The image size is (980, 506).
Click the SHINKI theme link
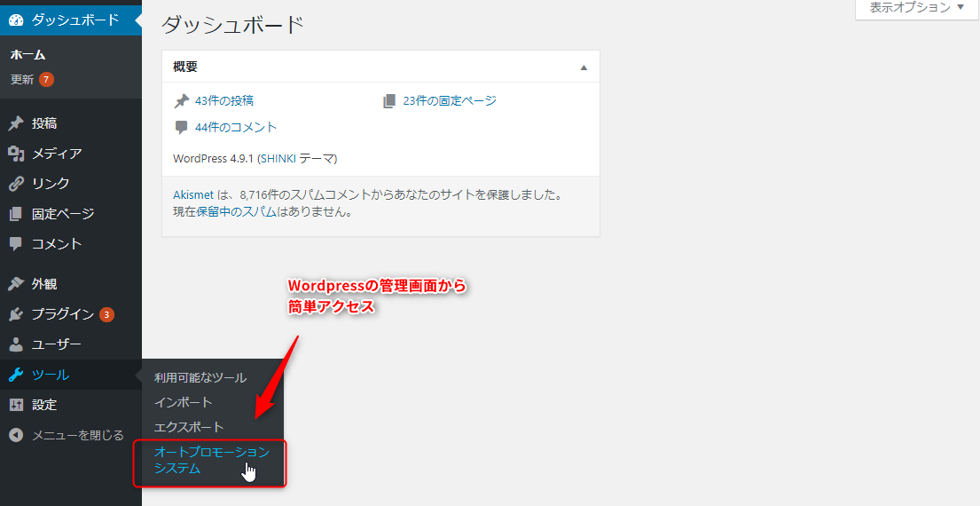(278, 159)
